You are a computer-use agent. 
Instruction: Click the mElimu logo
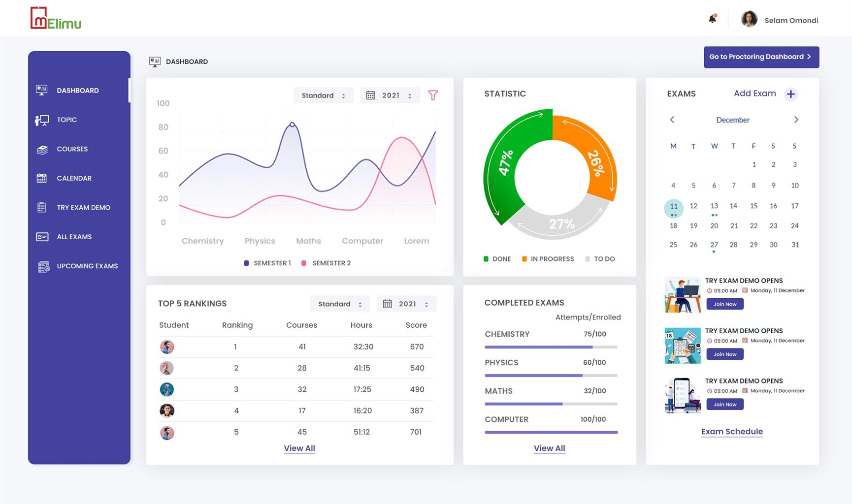pos(56,18)
